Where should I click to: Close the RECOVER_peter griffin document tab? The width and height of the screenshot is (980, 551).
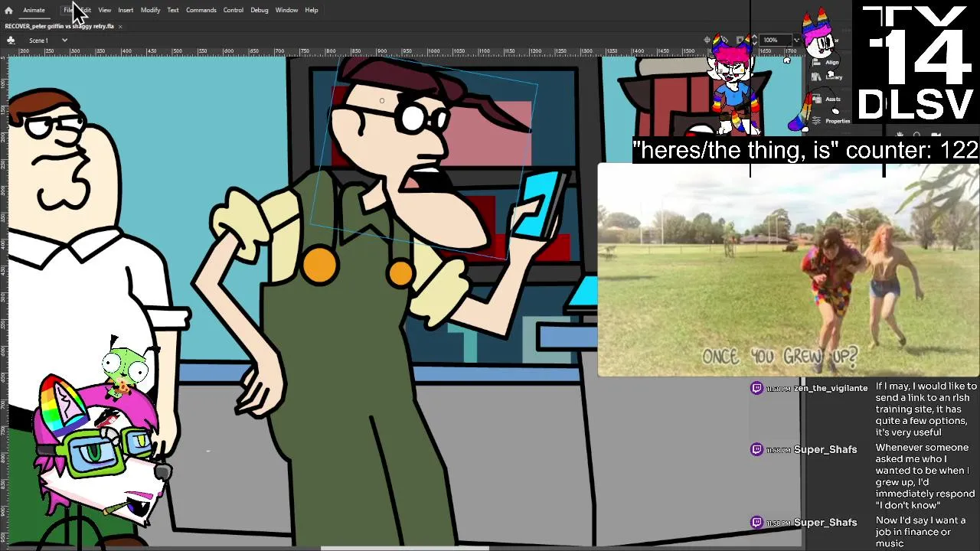coord(120,26)
